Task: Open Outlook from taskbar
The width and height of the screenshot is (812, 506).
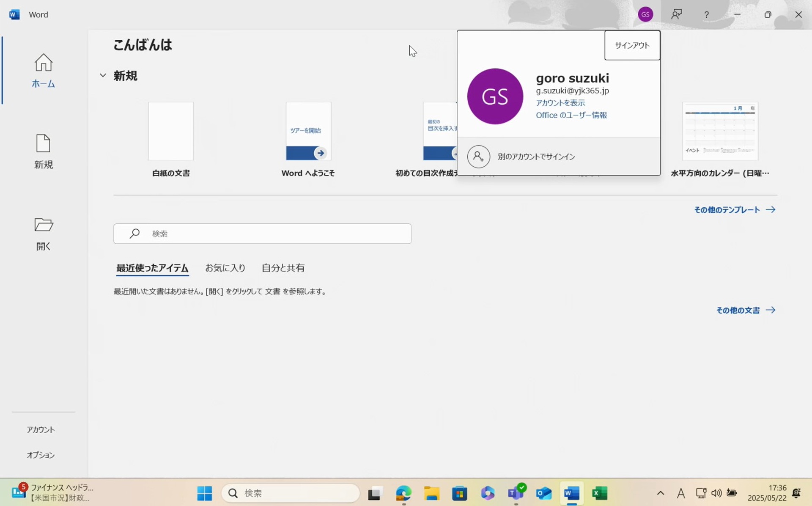Action: coord(544,493)
